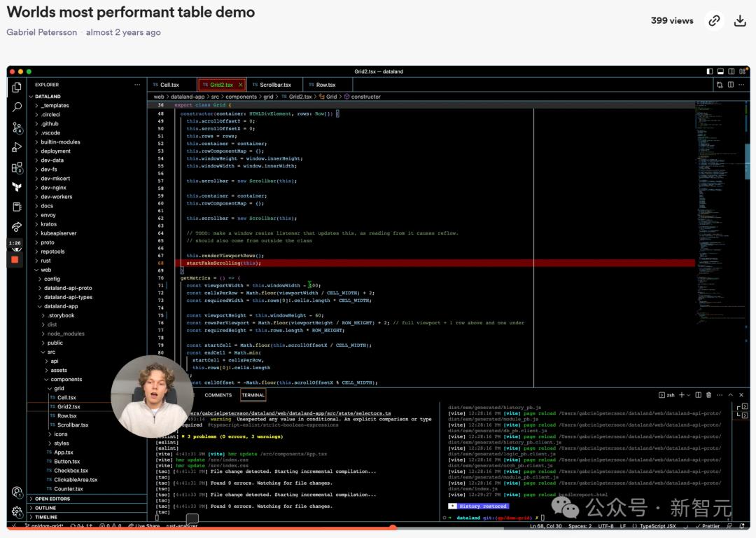Stop recording with the red square button
Screen dimensions: 756x538
[x=15, y=259]
